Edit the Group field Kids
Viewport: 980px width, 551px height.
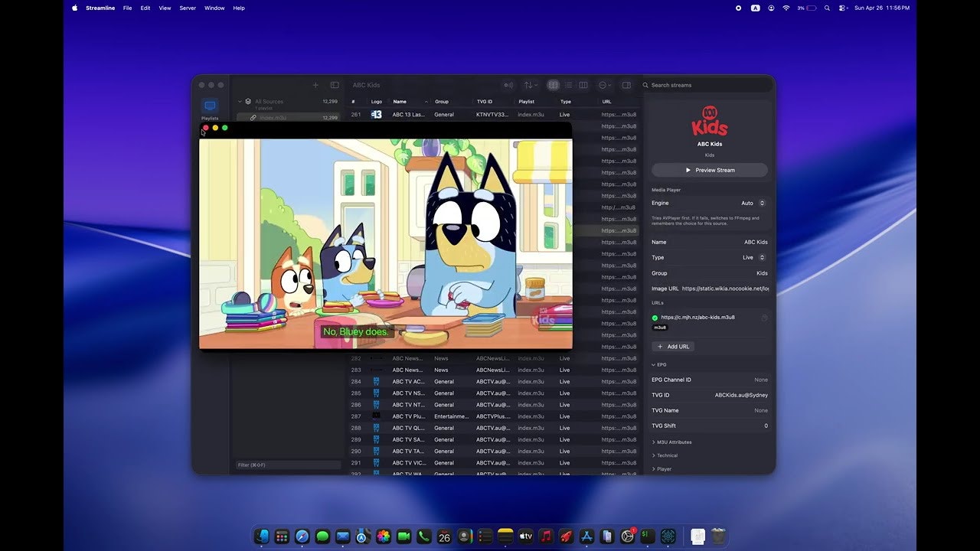[762, 273]
